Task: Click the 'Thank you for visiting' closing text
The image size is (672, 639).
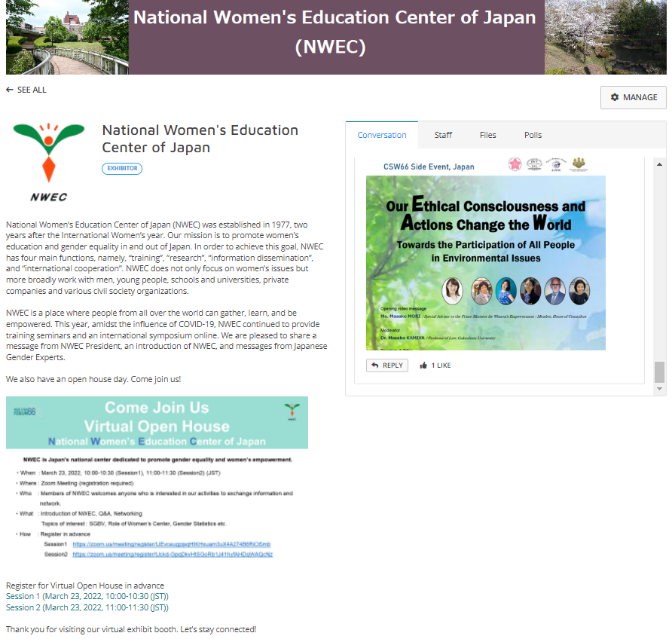Action: point(131,629)
